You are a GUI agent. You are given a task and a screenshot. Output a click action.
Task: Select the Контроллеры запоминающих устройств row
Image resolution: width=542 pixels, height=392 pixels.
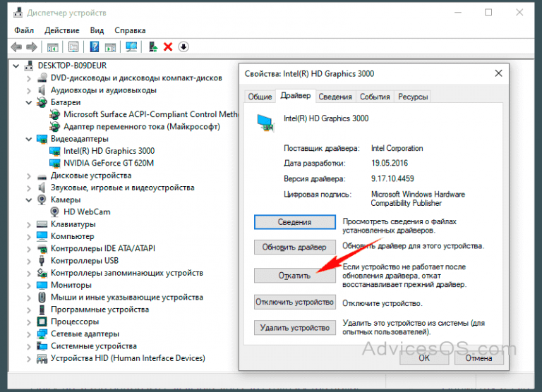point(127,273)
